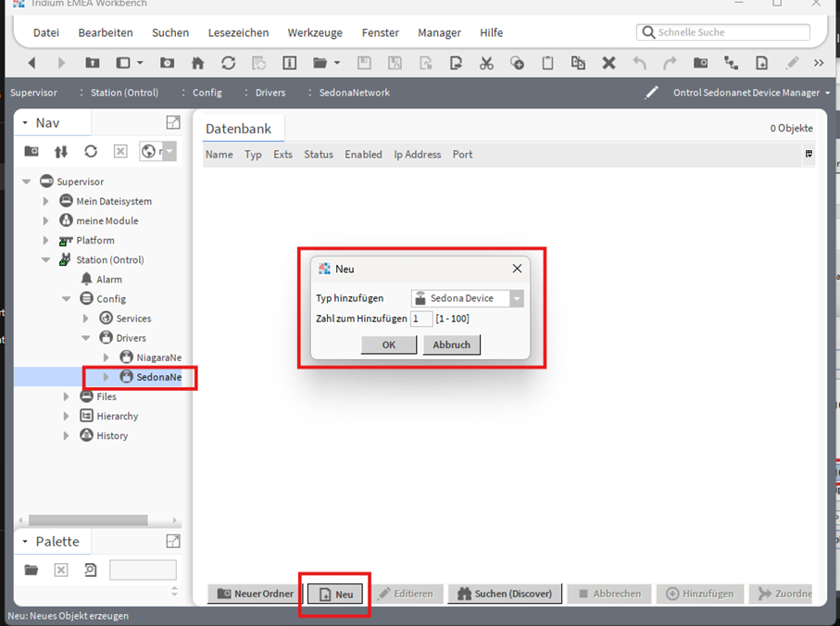This screenshot has width=840, height=626.
Task: Close the Neu dialog with X
Action: point(517,269)
